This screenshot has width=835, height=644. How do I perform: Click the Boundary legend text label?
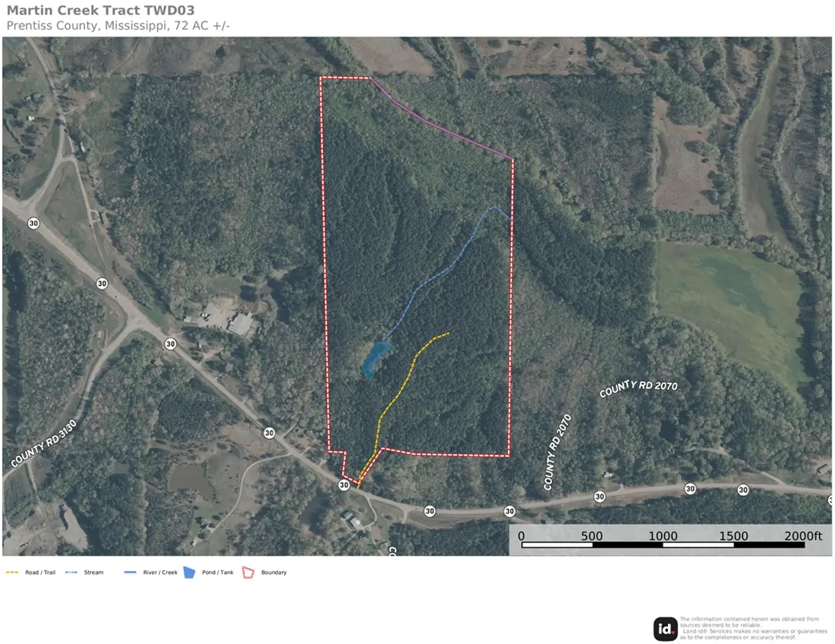point(273,573)
